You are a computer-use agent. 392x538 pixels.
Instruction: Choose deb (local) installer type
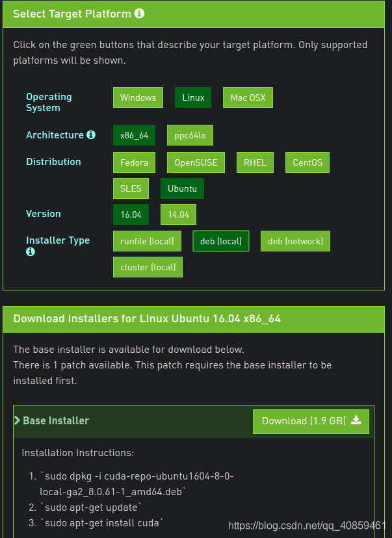(x=221, y=241)
